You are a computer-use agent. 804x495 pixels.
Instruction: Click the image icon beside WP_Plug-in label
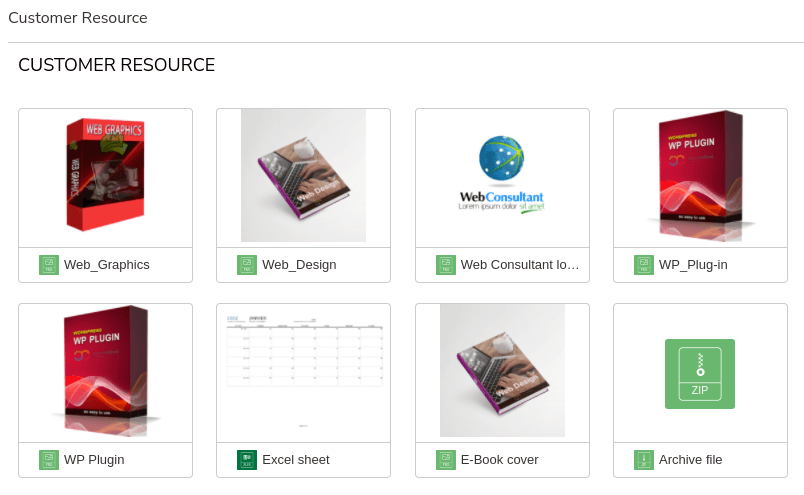click(644, 265)
